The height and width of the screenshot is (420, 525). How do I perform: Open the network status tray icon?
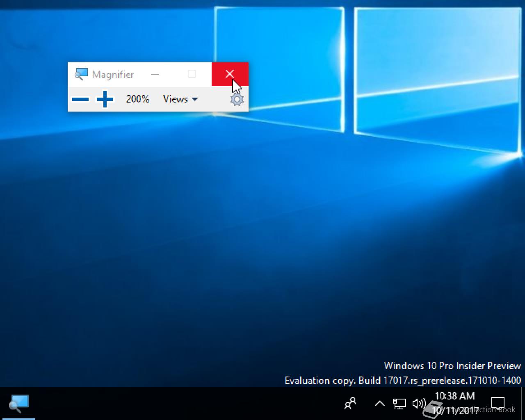[x=399, y=404]
